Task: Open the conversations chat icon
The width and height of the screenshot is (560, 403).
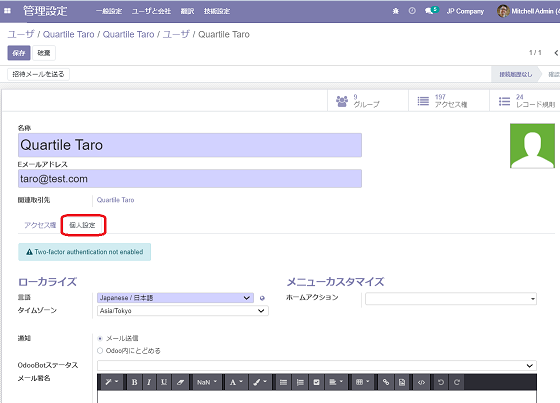Action: (x=429, y=11)
